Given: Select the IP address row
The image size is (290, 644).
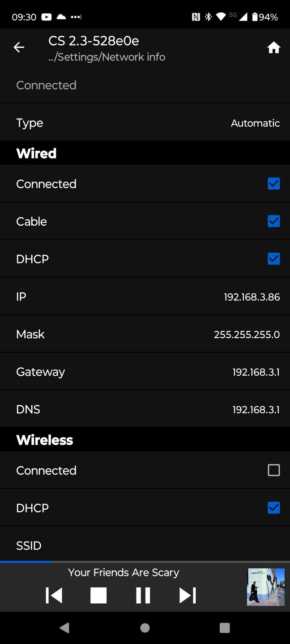Looking at the screenshot, I should 145,297.
